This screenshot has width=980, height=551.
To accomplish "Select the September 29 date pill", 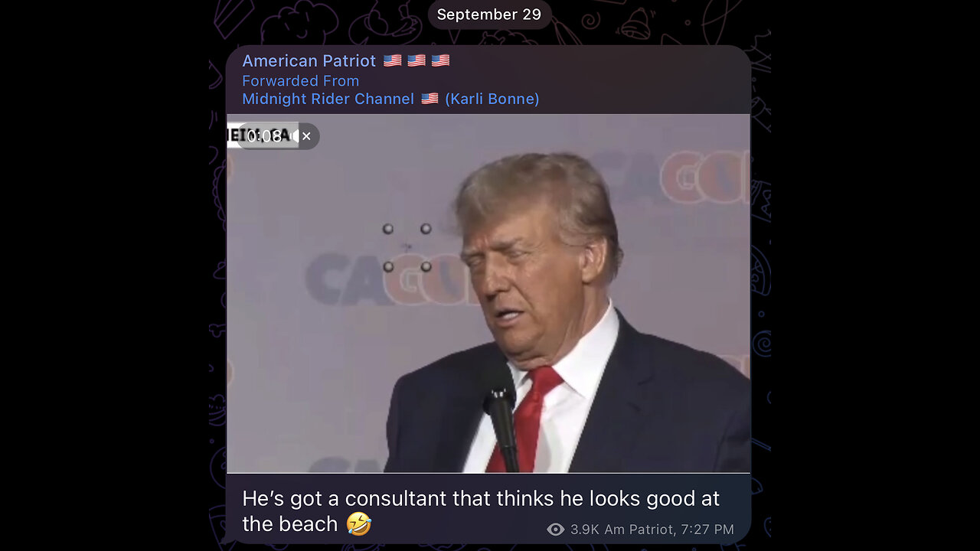I will coord(489,15).
